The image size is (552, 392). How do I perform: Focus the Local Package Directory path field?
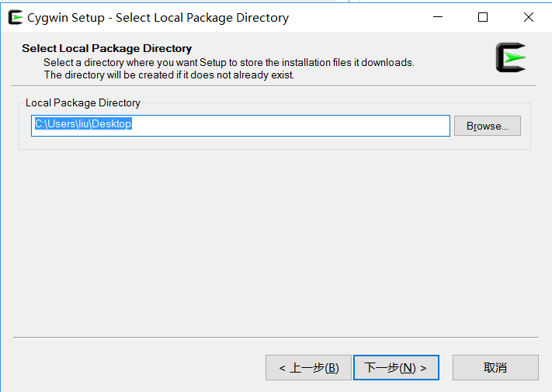(241, 126)
